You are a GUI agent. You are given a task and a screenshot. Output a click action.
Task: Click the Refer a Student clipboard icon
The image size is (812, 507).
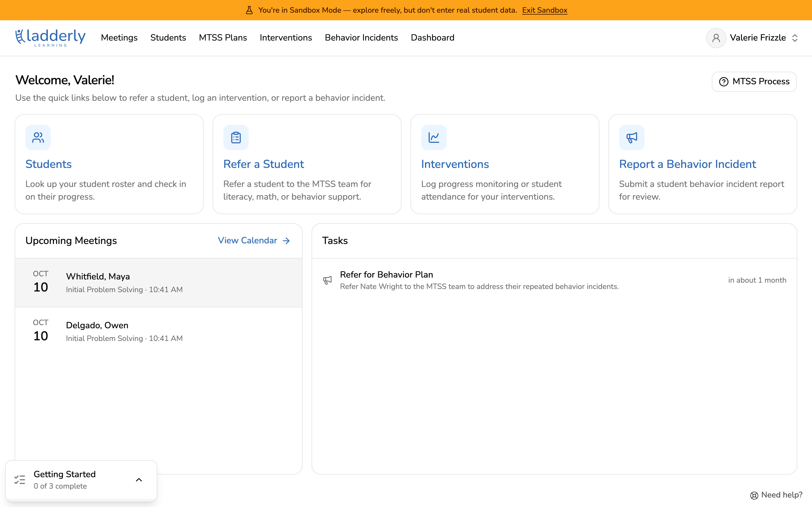pos(236,138)
